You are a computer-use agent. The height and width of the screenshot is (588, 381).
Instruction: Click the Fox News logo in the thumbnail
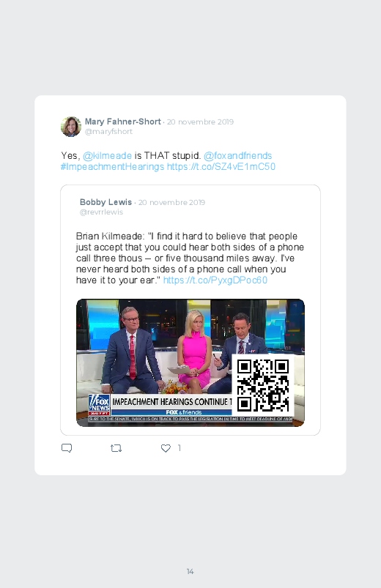(99, 405)
